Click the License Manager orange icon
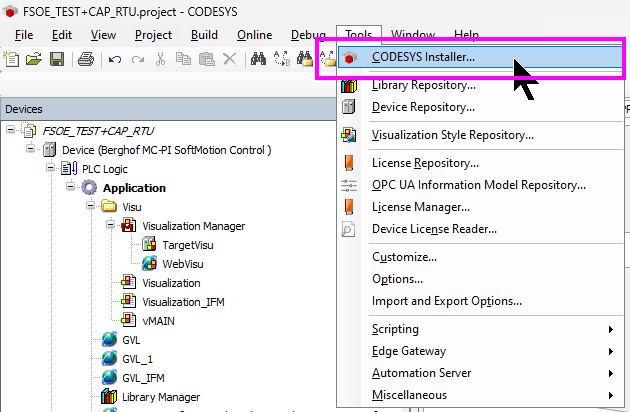 click(x=349, y=207)
